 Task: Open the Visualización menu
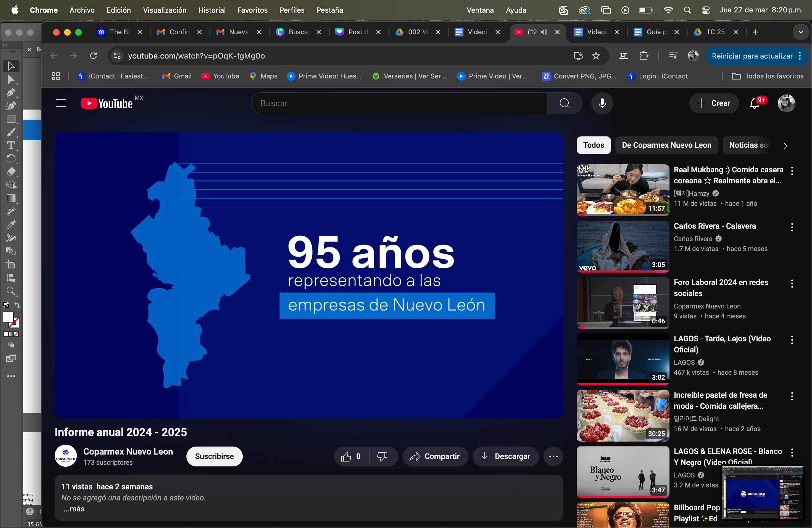164,10
